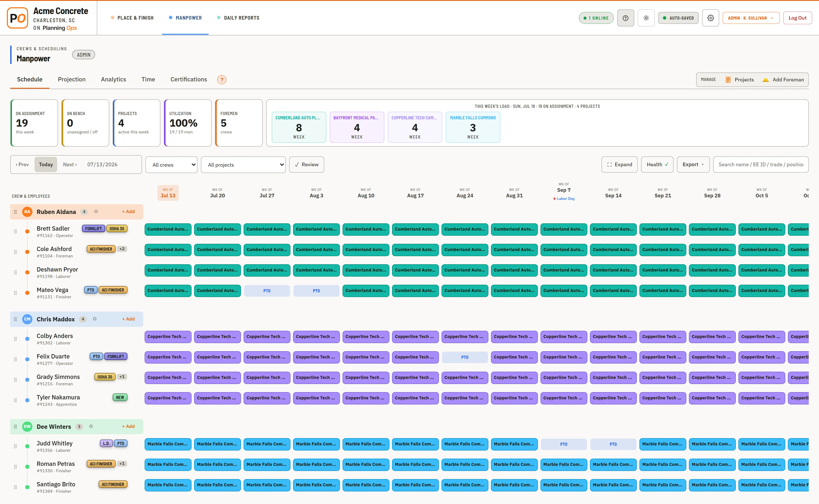Open crew options icon for Chris Maddox

point(95,319)
